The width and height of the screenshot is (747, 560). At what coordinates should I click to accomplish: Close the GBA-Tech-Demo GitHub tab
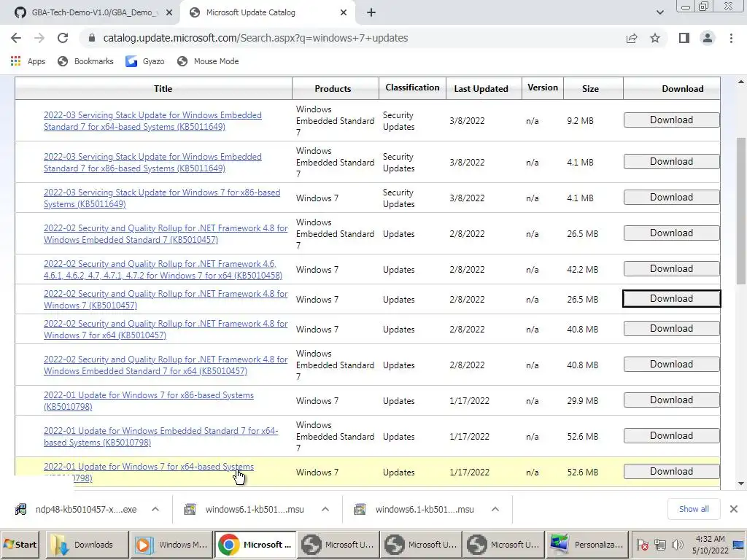pyautogui.click(x=169, y=13)
